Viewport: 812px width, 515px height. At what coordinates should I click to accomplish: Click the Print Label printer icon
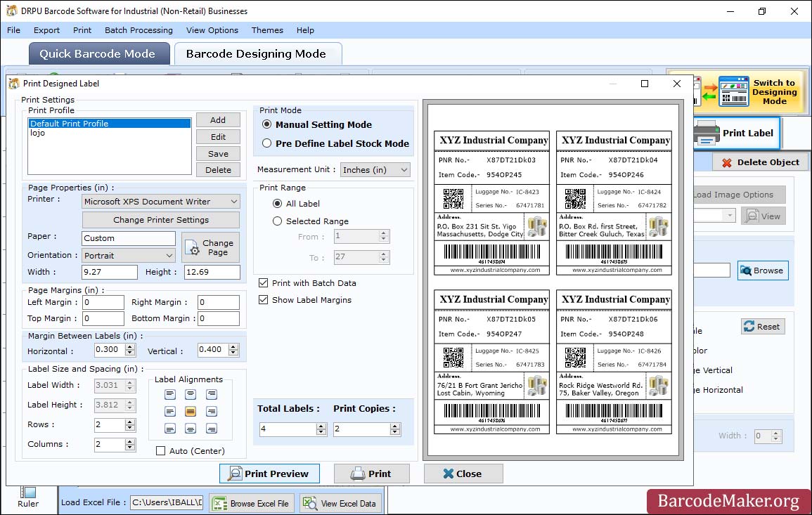pyautogui.click(x=707, y=133)
